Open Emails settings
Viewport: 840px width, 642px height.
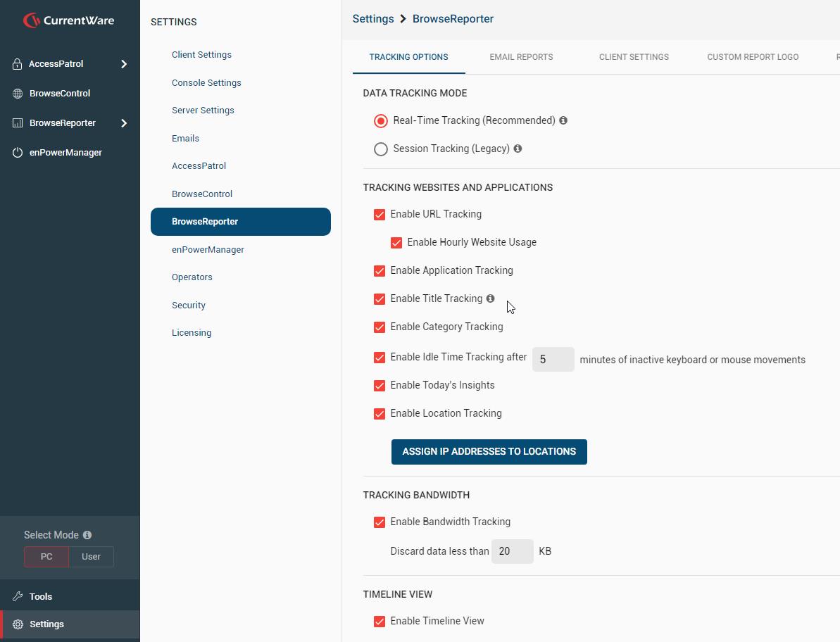185,138
